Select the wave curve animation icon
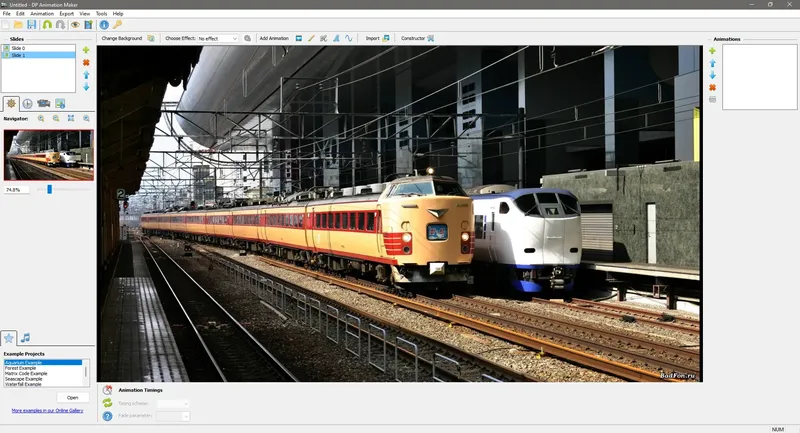The height and width of the screenshot is (433, 800). pyautogui.click(x=348, y=38)
